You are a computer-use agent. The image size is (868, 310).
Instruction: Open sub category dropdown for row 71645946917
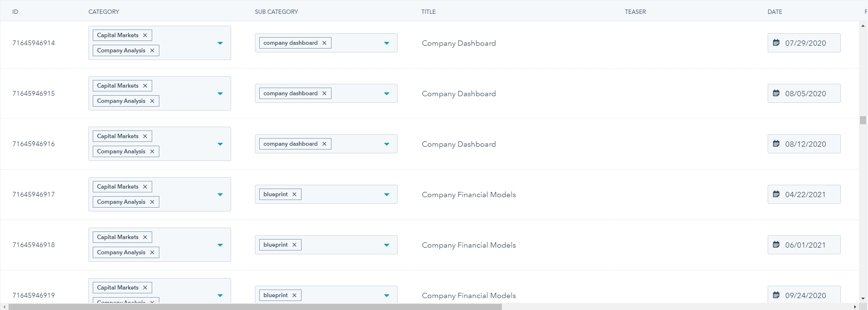point(387,194)
